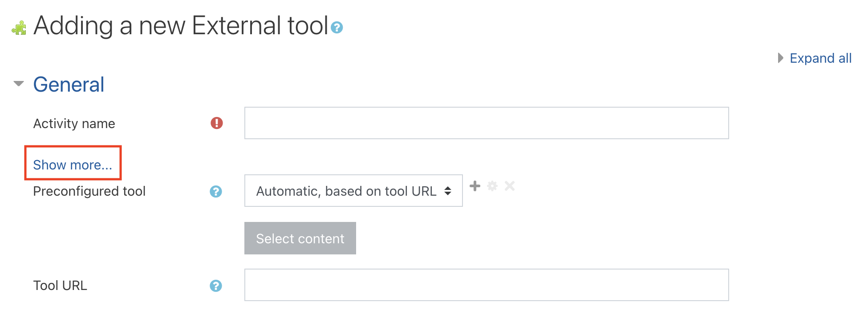Click the Show more... link

click(73, 165)
